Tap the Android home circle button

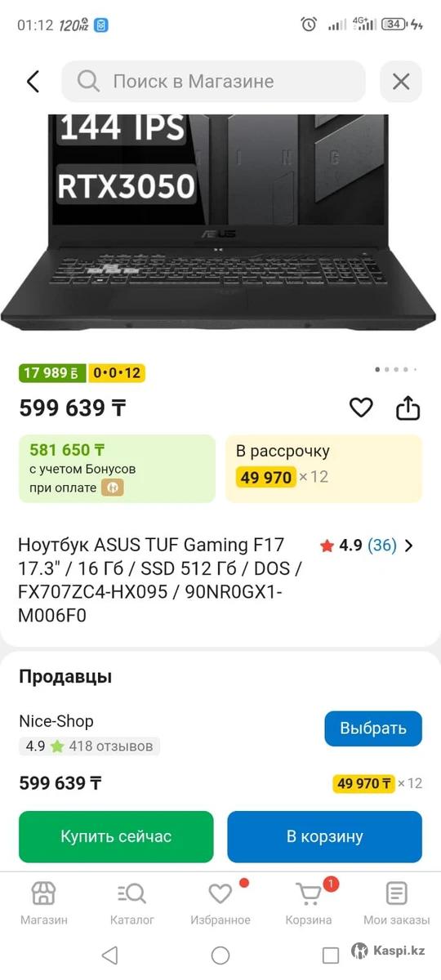click(220, 955)
